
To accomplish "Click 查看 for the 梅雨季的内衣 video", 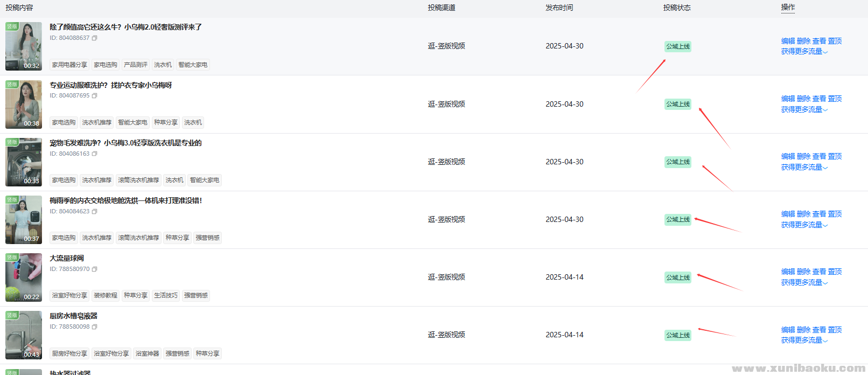I will pyautogui.click(x=819, y=214).
